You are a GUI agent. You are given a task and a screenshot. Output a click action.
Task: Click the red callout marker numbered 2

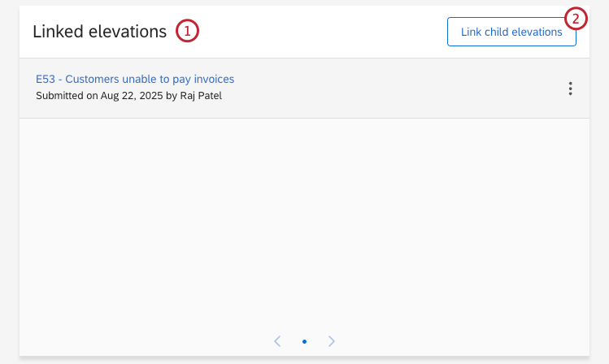576,18
